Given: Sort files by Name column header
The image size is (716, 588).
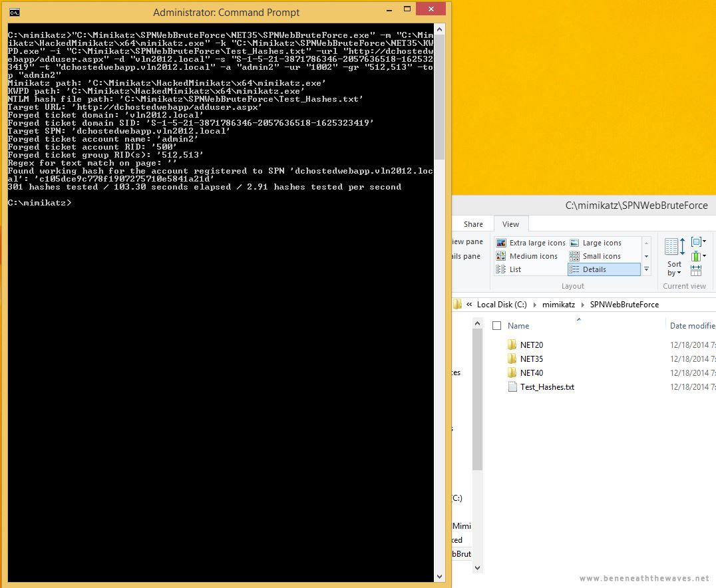Looking at the screenshot, I should tap(518, 325).
